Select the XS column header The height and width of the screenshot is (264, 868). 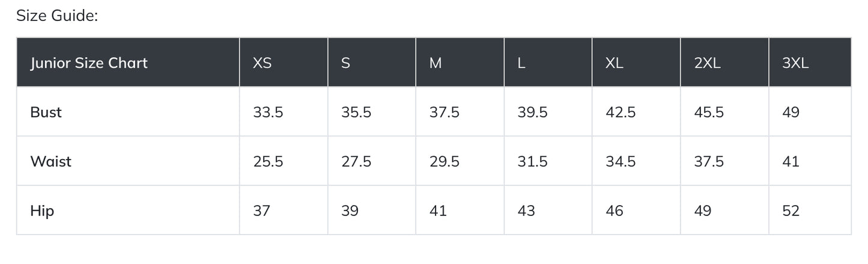pyautogui.click(x=262, y=63)
